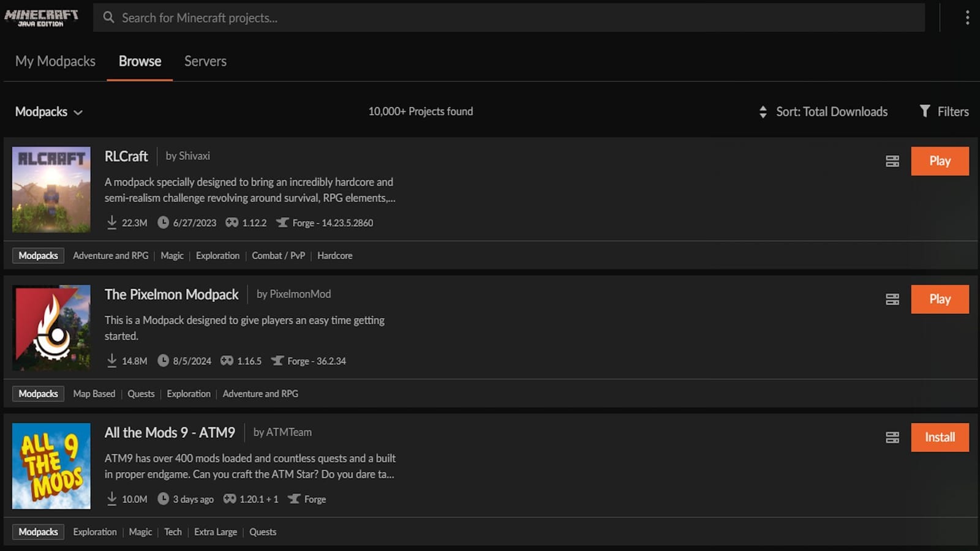The height and width of the screenshot is (551, 980).
Task: Switch to the My Modpacks tab
Action: (x=55, y=61)
